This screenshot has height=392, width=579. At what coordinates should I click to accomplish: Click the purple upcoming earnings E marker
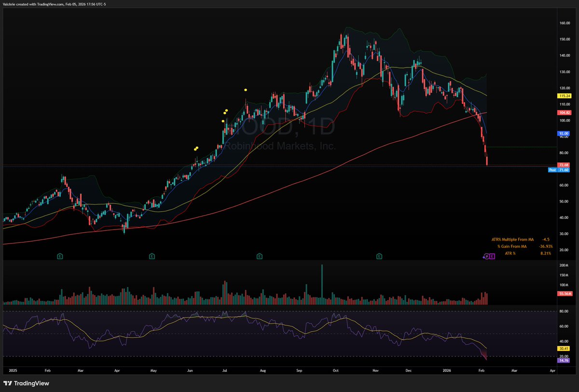[x=492, y=257]
